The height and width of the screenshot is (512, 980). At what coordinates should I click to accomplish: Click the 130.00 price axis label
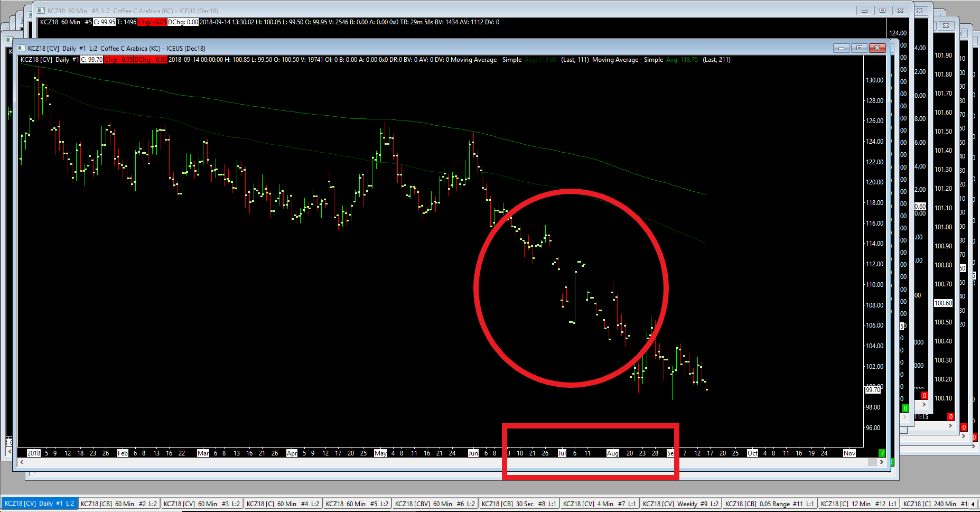click(874, 80)
